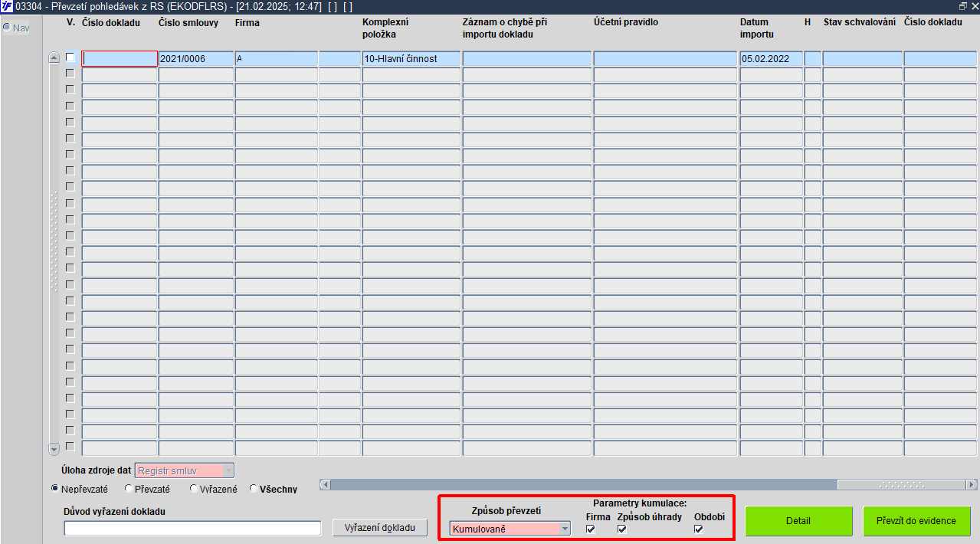Click the vertical scrollbar up arrow
Image resolution: width=980 pixels, height=544 pixels.
tap(54, 57)
